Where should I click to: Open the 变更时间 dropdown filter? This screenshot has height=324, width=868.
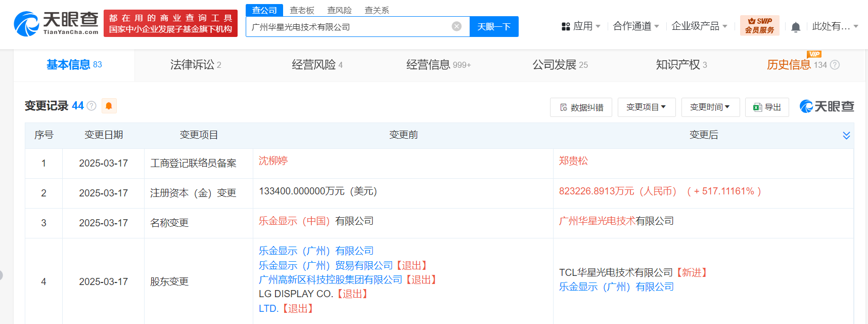click(x=710, y=107)
